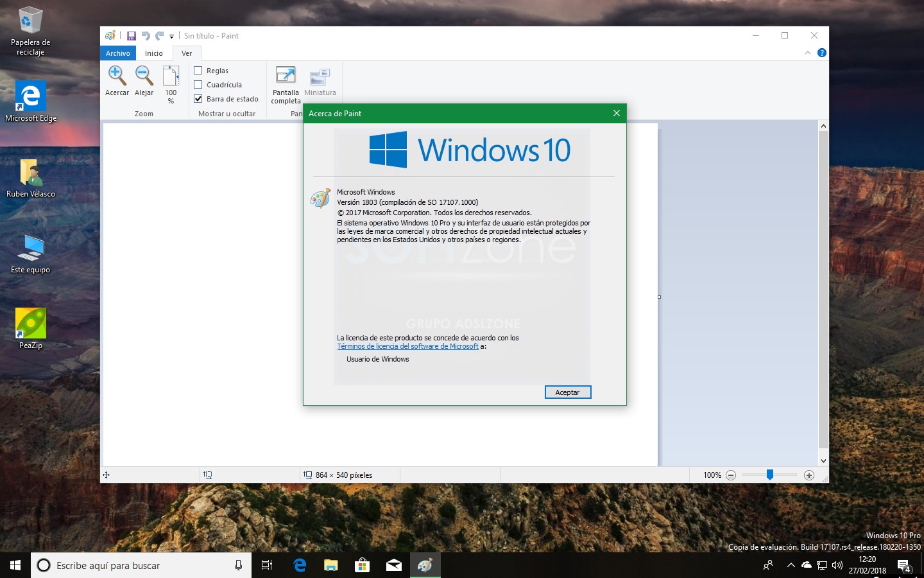Click the Escribe aquí para buscar box
Viewport: 924px width, 578px height.
[x=141, y=565]
